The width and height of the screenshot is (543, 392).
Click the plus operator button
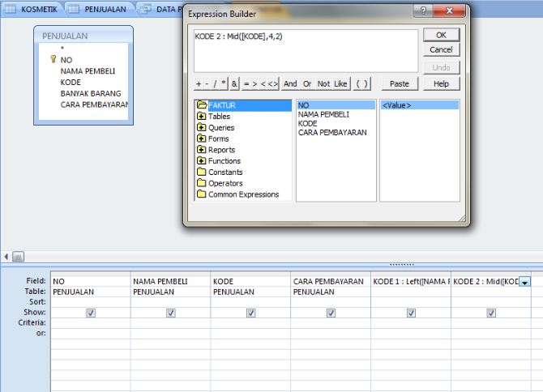199,83
